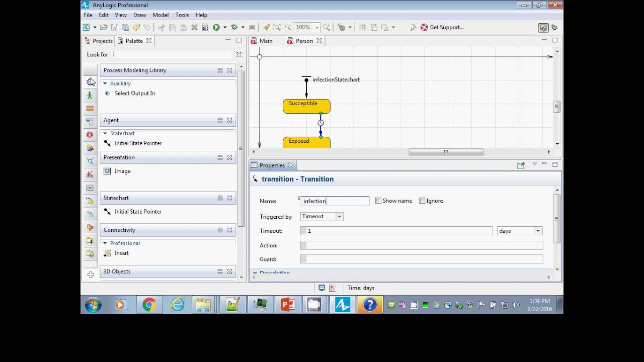
Task: Click the Open model folder toolbar icon
Action: [104, 27]
